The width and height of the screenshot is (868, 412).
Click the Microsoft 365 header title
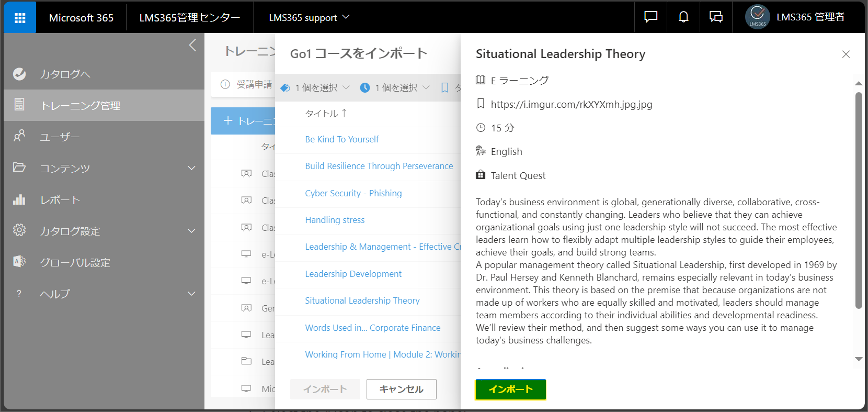pyautogui.click(x=81, y=18)
